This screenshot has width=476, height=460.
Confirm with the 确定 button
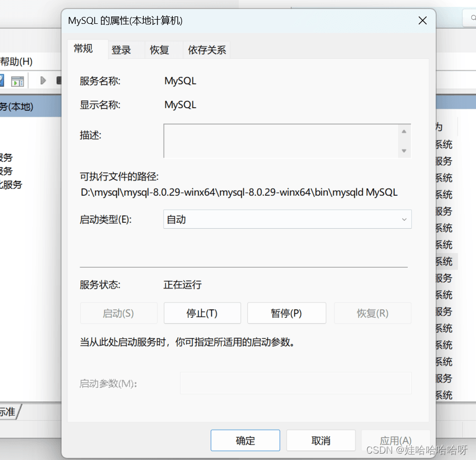[245, 440]
